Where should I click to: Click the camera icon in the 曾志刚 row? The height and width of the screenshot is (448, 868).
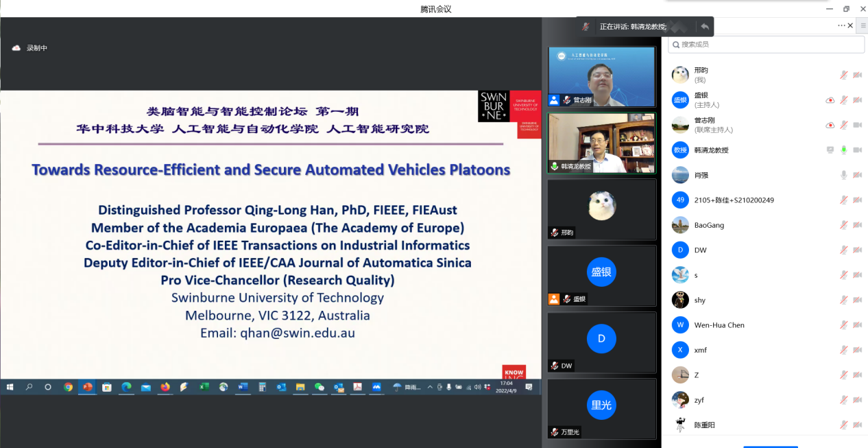tap(857, 125)
